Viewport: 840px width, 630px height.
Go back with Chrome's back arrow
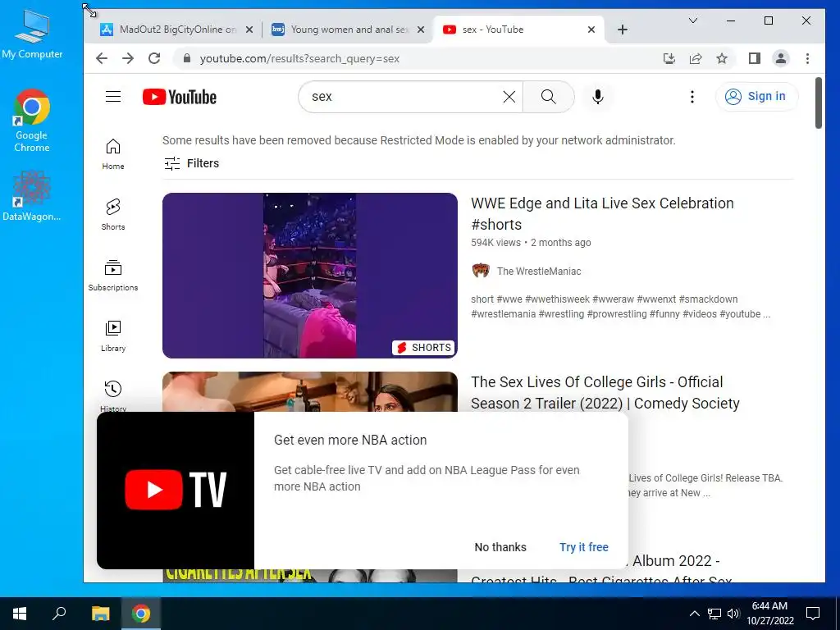coord(101,58)
